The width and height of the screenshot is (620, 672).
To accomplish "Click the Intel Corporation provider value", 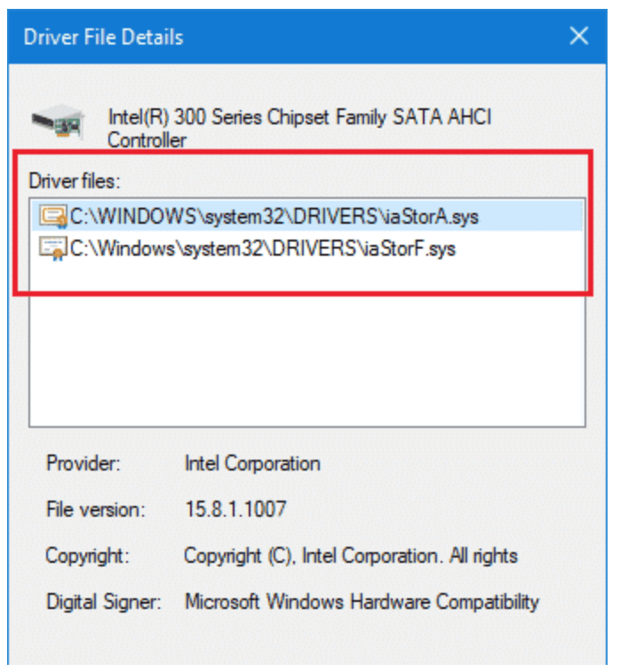I will point(252,463).
